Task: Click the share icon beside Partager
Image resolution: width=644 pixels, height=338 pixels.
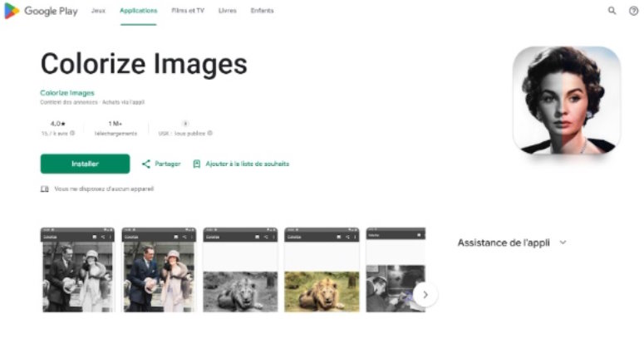Action: click(145, 164)
